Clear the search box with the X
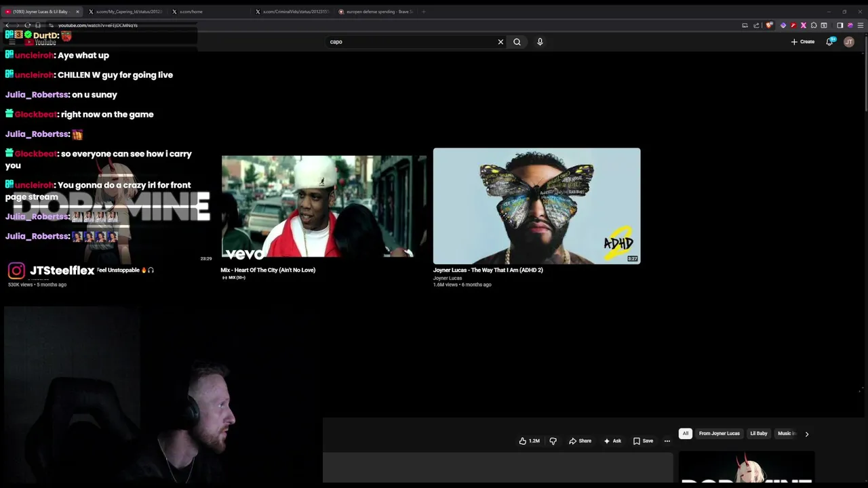868x488 pixels. coord(500,42)
